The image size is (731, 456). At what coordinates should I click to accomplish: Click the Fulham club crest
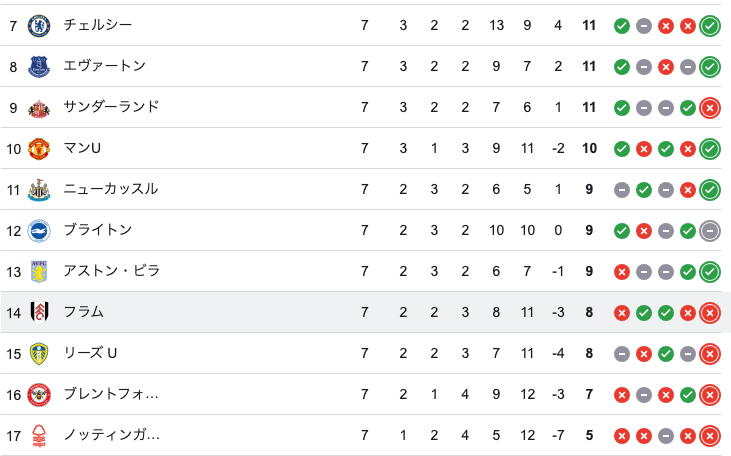(x=39, y=312)
